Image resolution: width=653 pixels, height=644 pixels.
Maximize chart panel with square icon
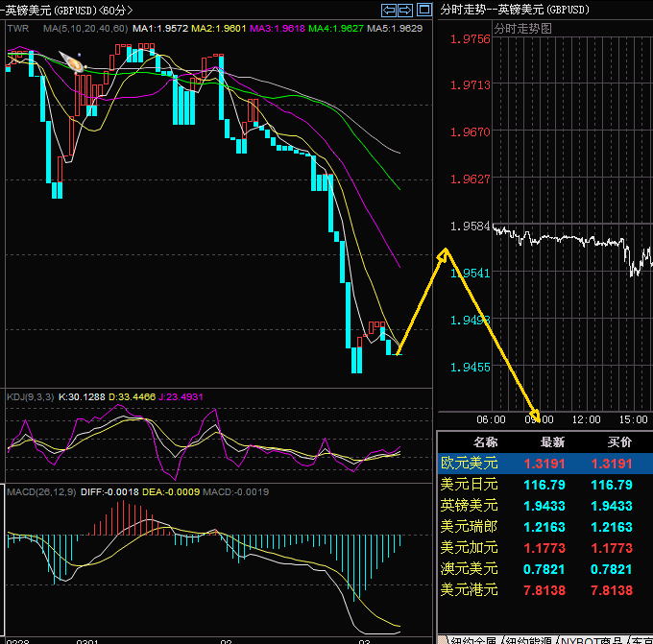click(423, 10)
